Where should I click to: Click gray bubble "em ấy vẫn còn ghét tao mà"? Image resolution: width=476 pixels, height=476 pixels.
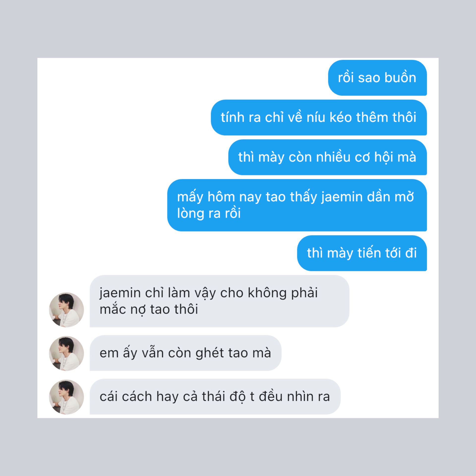185,353
